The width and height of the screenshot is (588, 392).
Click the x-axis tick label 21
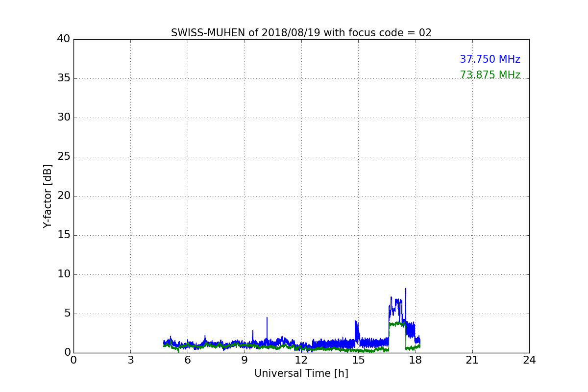[472, 360]
